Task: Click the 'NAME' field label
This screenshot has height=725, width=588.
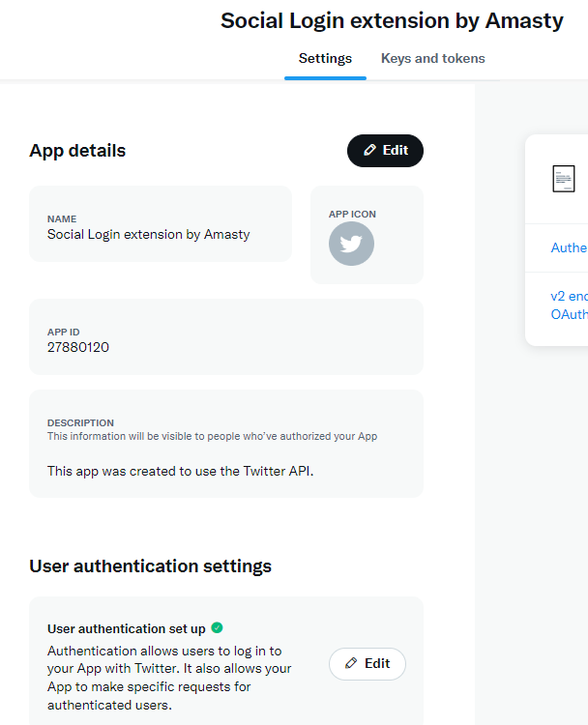Action: [x=62, y=218]
